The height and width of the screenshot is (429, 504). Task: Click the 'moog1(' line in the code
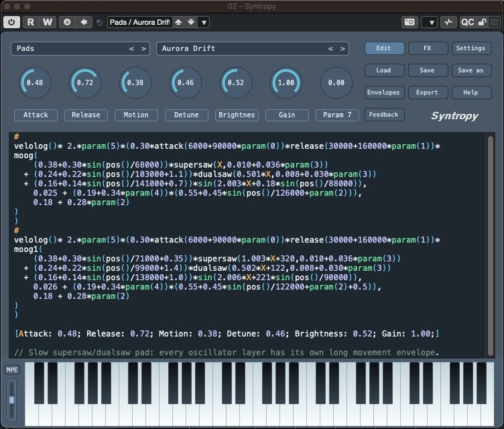[x=28, y=249]
